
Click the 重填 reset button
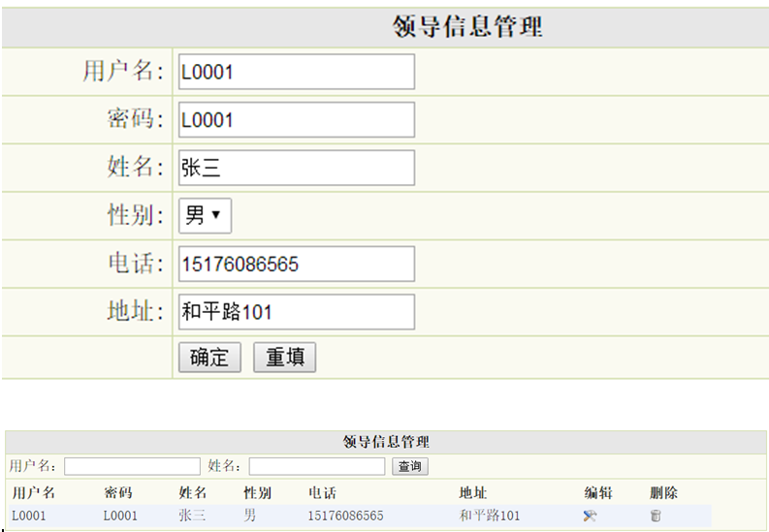[x=284, y=358]
